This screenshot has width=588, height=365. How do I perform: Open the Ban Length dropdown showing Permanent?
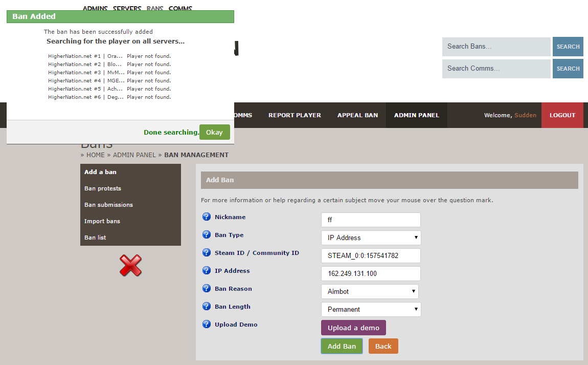[371, 309]
